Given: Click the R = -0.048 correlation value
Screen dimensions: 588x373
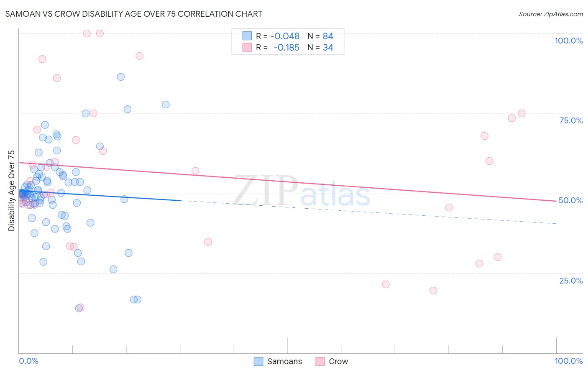Looking at the screenshot, I should (278, 36).
